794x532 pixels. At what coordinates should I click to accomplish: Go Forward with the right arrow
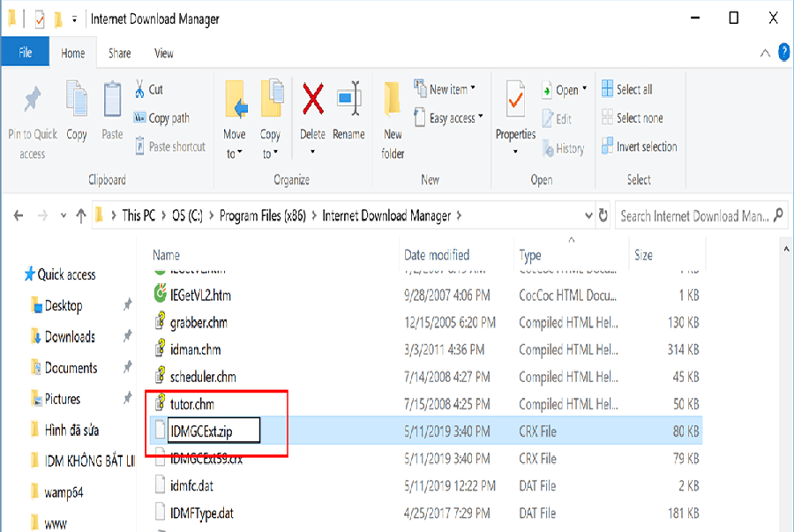(43, 215)
